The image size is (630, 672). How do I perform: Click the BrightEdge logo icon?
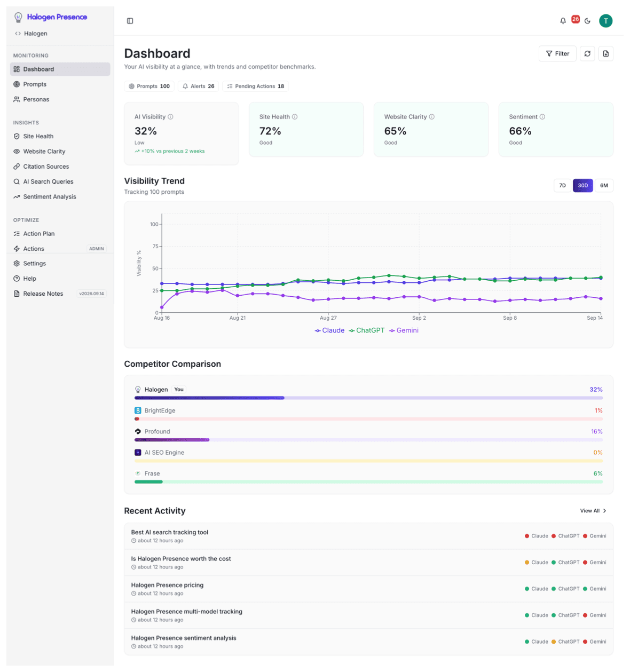[x=138, y=410]
